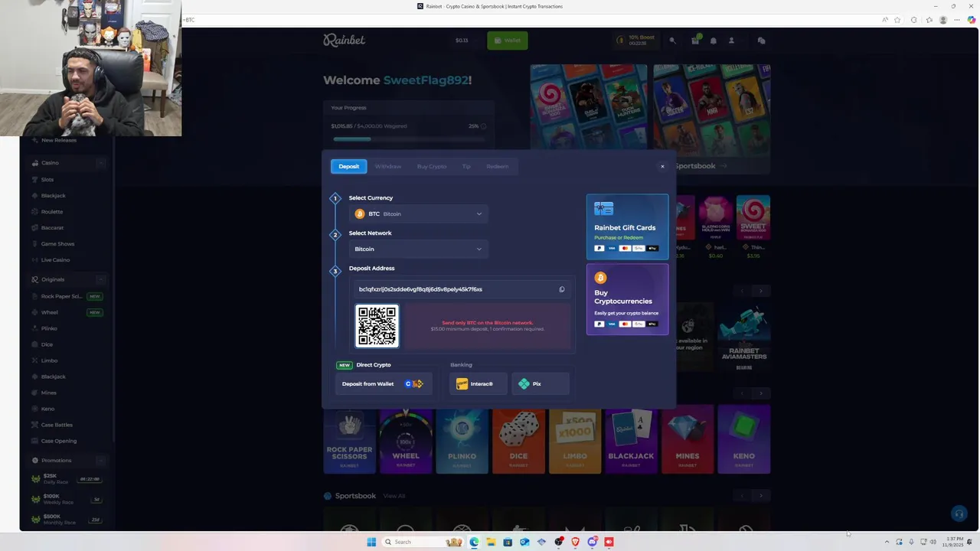Collapse the Originals sidebar section
Viewport: 980px width, 551px height.
[x=100, y=279]
